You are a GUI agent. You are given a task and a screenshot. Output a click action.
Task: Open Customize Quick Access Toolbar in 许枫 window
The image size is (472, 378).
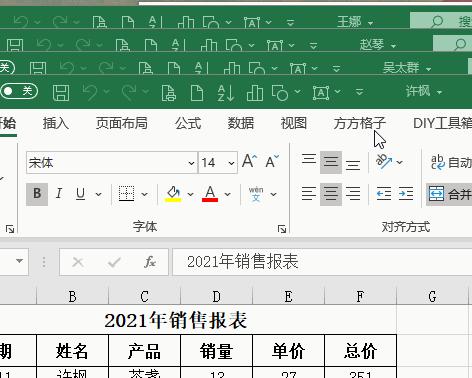point(359,92)
